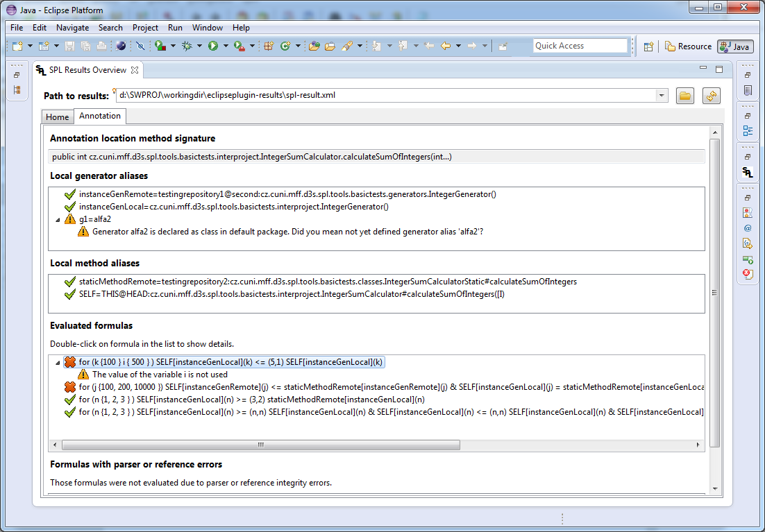
Task: Click the Run External Tools icon
Action: (x=239, y=46)
